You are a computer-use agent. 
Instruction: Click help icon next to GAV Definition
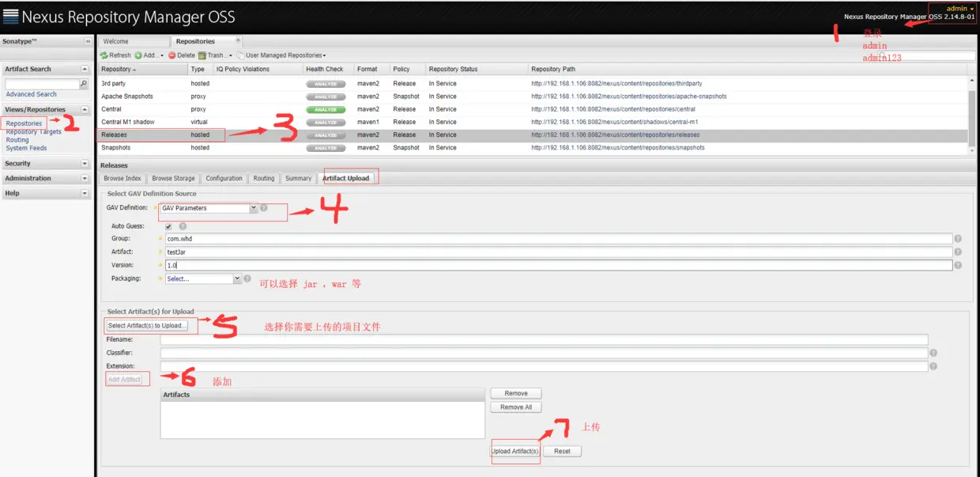tap(264, 208)
